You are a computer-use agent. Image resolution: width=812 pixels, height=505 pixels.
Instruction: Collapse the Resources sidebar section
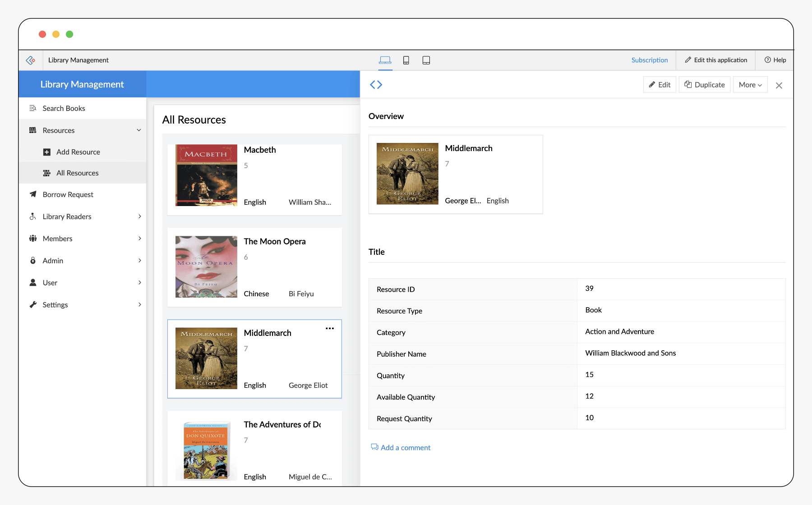(138, 130)
